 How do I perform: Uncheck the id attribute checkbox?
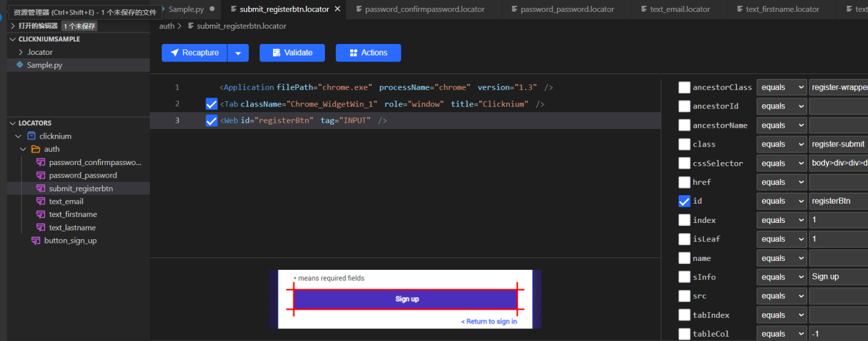(684, 201)
